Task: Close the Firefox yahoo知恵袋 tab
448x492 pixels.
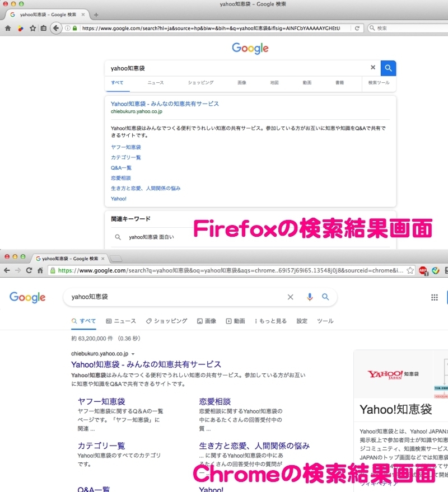Action: pos(83,15)
